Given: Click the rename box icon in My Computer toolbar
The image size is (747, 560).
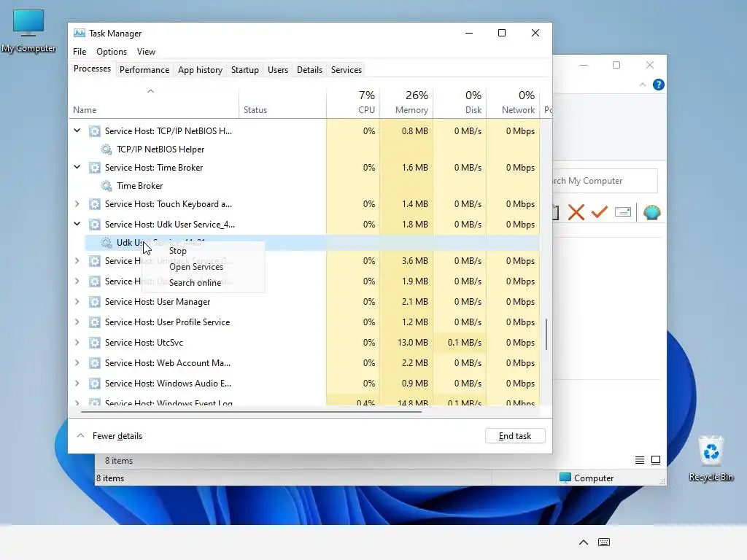Looking at the screenshot, I should [623, 212].
